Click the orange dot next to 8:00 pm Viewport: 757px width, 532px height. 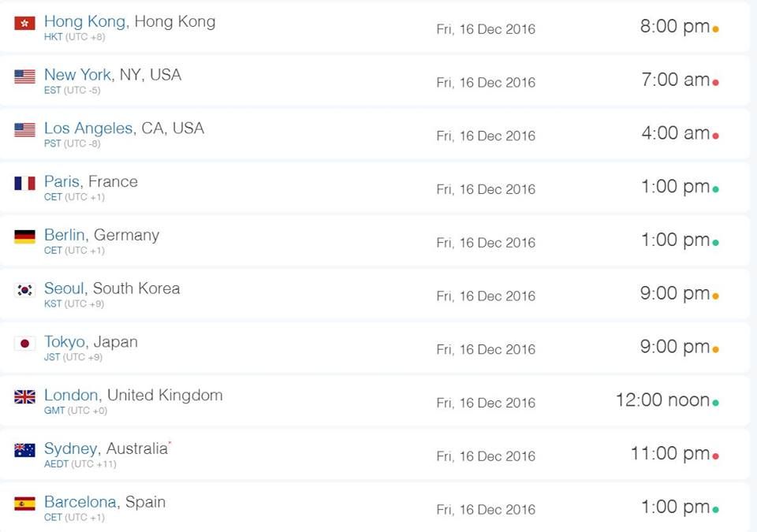click(715, 29)
